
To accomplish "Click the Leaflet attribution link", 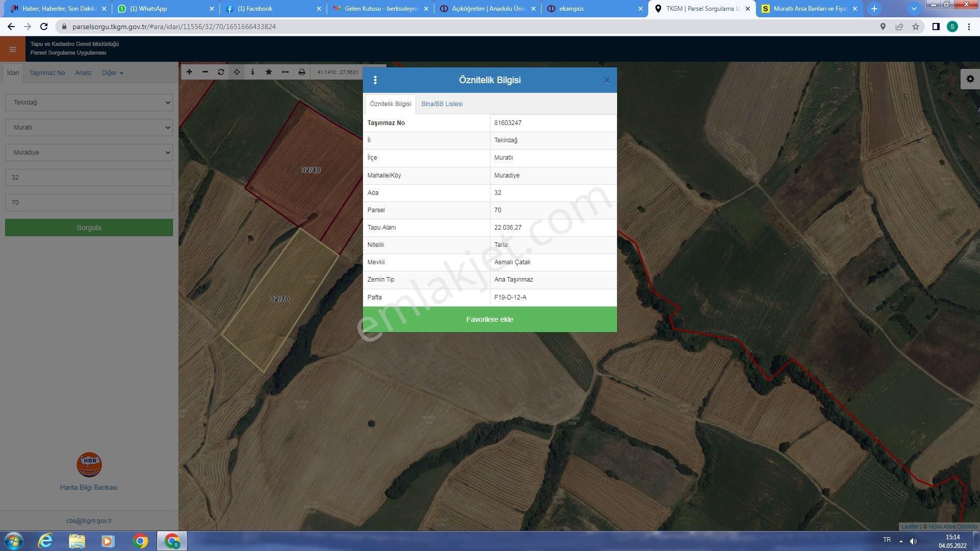I will click(x=910, y=527).
